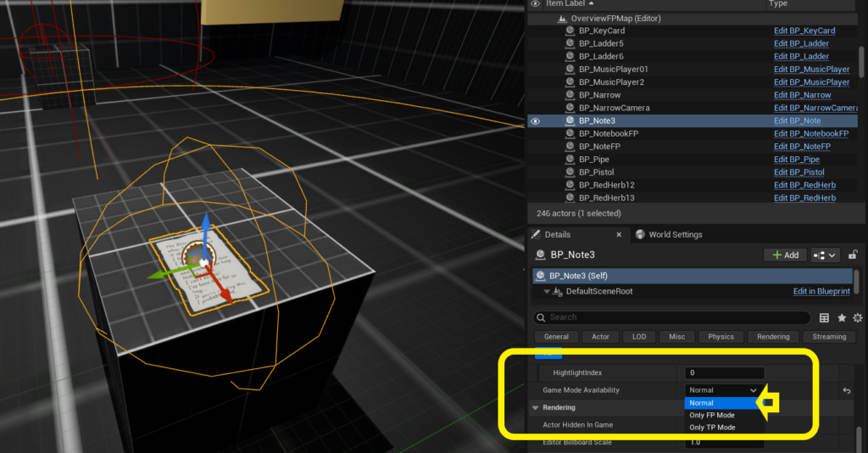Choose Only FP Mode from dropdown list
The height and width of the screenshot is (453, 868).
(712, 416)
